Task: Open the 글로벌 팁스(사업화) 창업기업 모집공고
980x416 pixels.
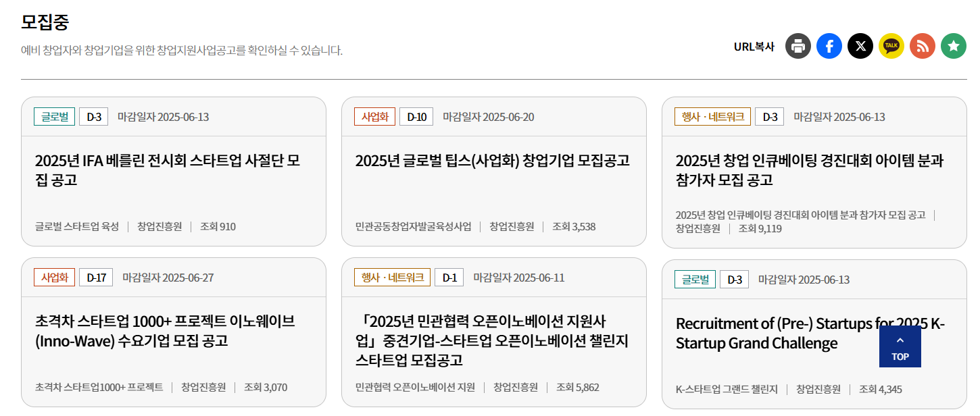Action: pos(491,161)
